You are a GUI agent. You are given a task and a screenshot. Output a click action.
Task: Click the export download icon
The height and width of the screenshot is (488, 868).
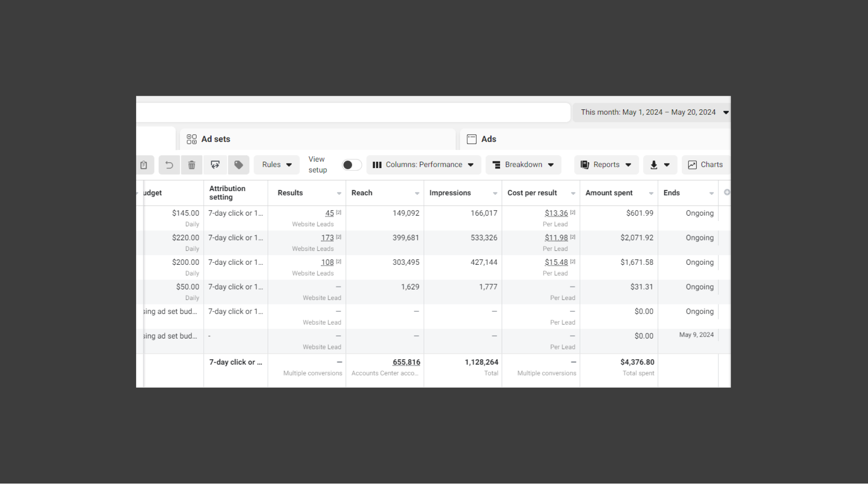click(654, 165)
